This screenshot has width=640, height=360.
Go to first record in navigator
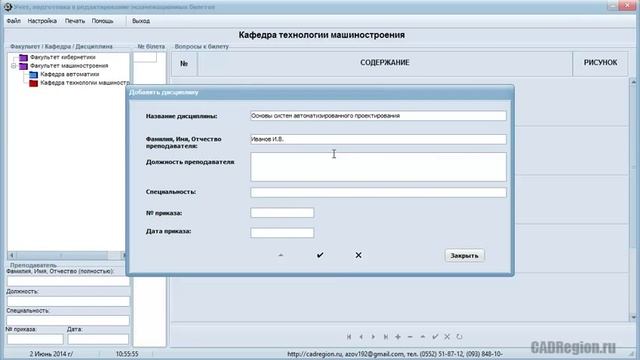pyautogui.click(x=349, y=337)
